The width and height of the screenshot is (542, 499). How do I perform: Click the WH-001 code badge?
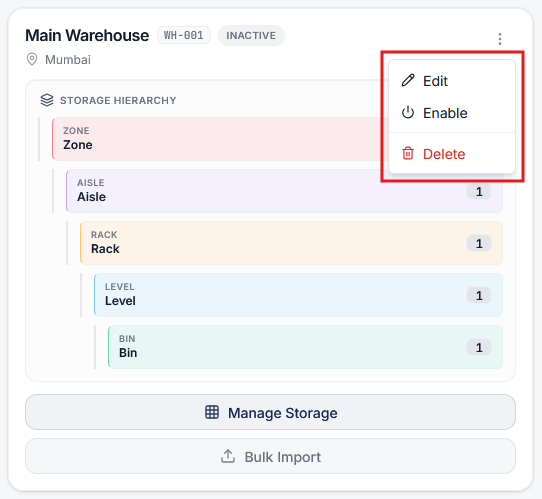(184, 35)
